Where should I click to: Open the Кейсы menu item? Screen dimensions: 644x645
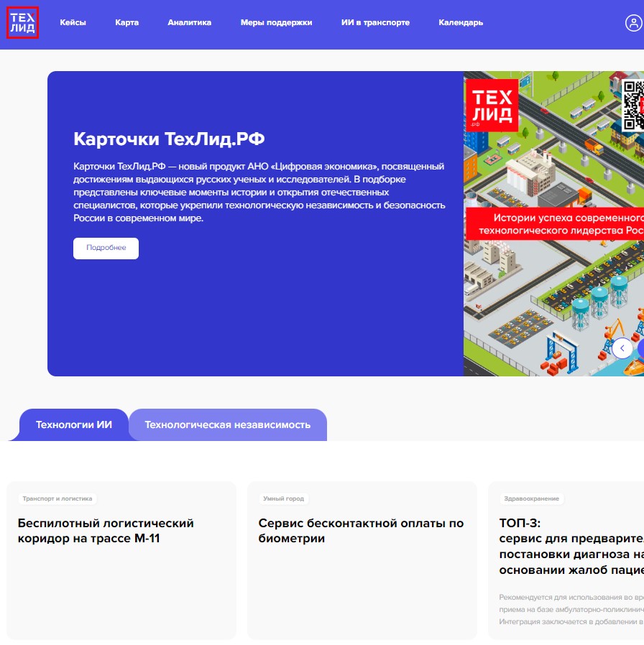[x=73, y=22]
